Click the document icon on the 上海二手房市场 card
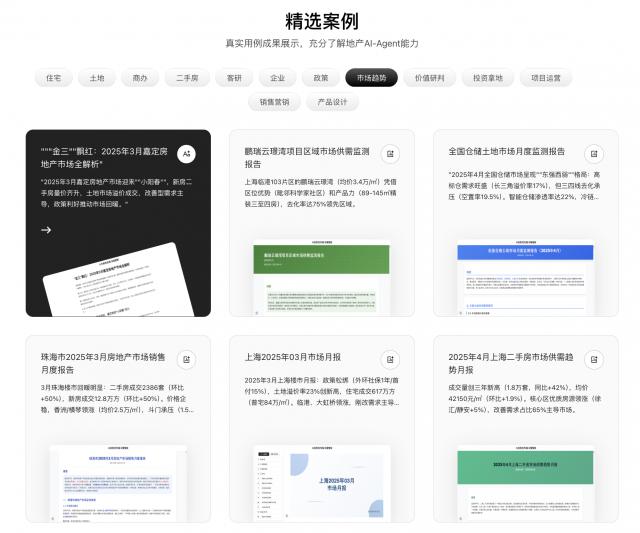This screenshot has width=640, height=533. pos(594,359)
